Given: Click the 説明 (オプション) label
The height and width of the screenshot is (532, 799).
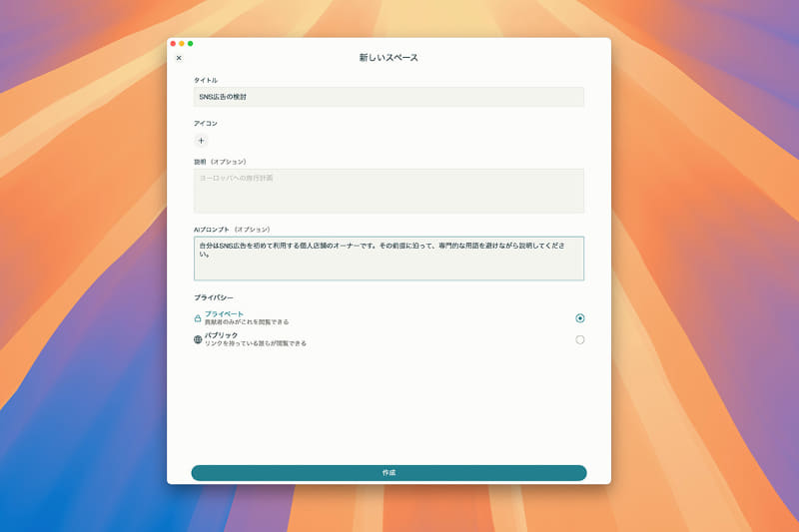Looking at the screenshot, I should [x=220, y=162].
